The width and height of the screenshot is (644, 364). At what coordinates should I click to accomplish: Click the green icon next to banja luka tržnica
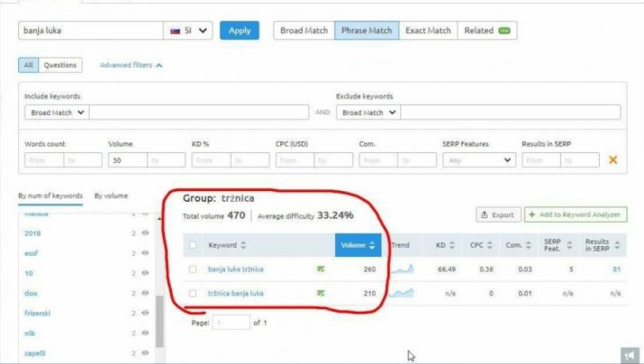click(x=320, y=268)
